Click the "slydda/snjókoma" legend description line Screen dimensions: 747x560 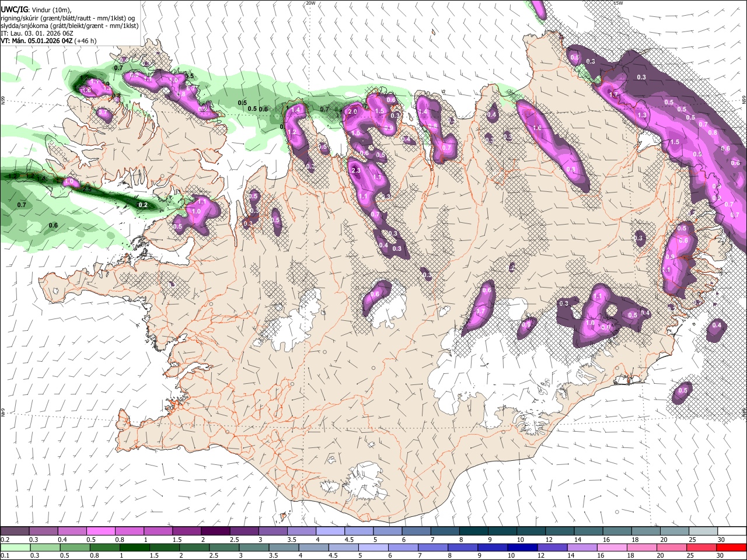click(x=69, y=26)
